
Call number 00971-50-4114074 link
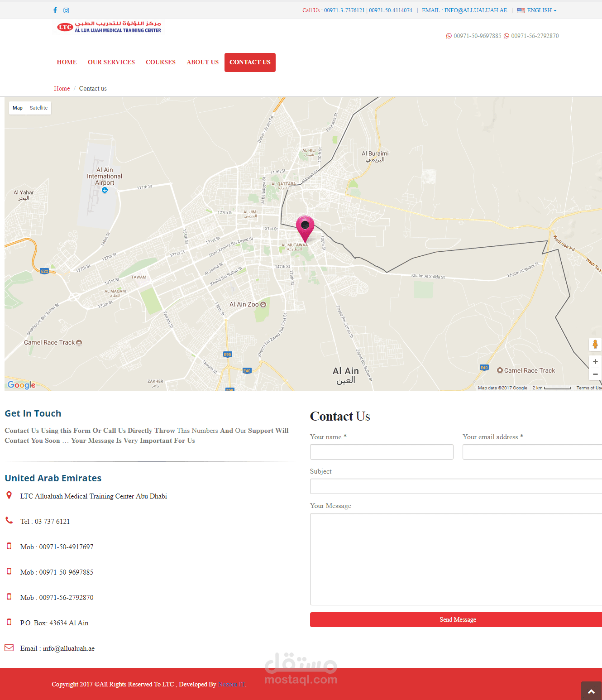(x=391, y=10)
